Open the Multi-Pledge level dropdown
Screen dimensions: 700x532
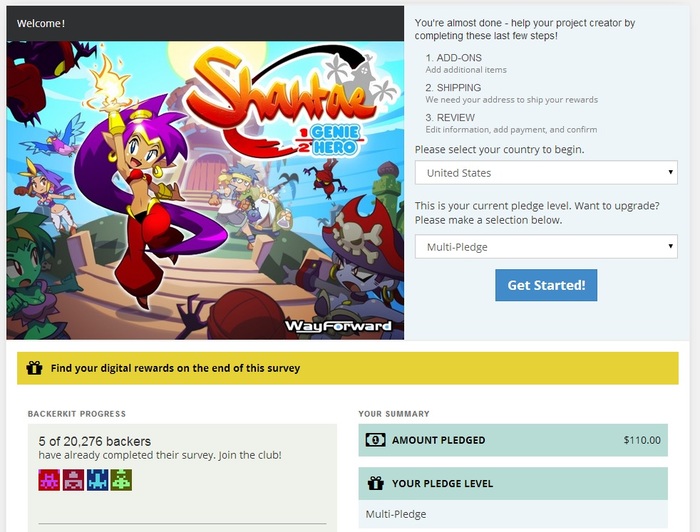coord(546,247)
